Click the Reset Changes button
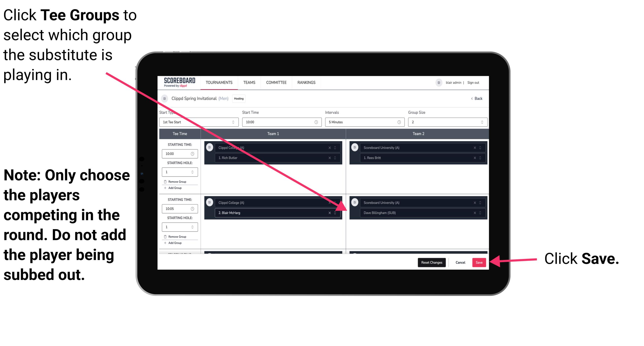The height and width of the screenshot is (346, 644). pyautogui.click(x=431, y=262)
